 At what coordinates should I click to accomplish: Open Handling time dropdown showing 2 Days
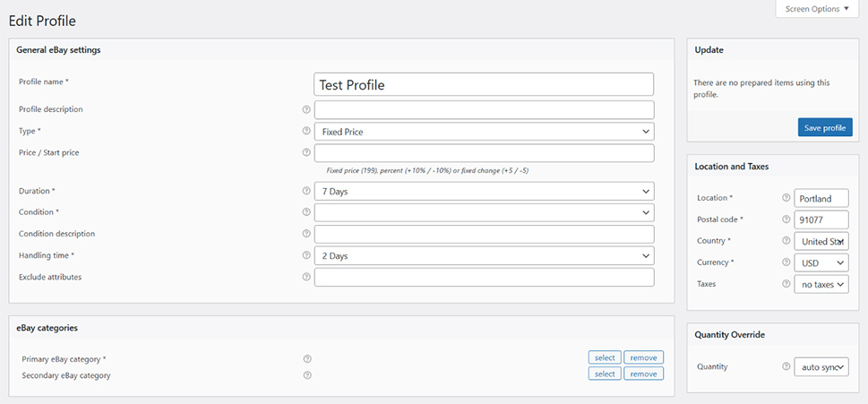click(x=484, y=256)
